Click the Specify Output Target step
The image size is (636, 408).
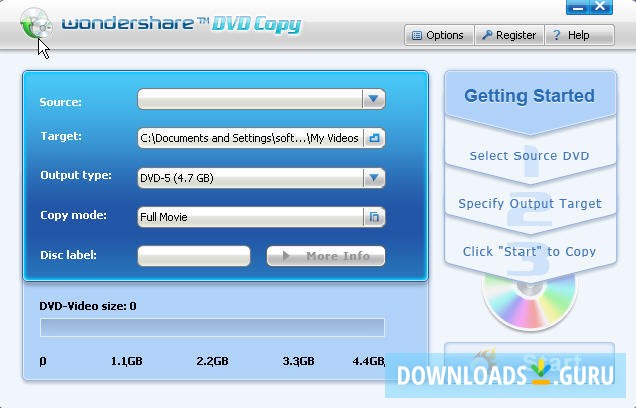530,204
